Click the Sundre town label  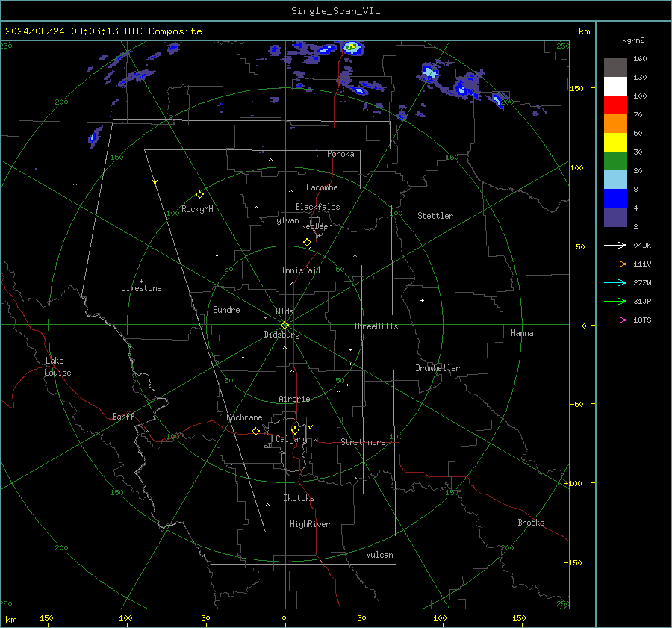226,309
